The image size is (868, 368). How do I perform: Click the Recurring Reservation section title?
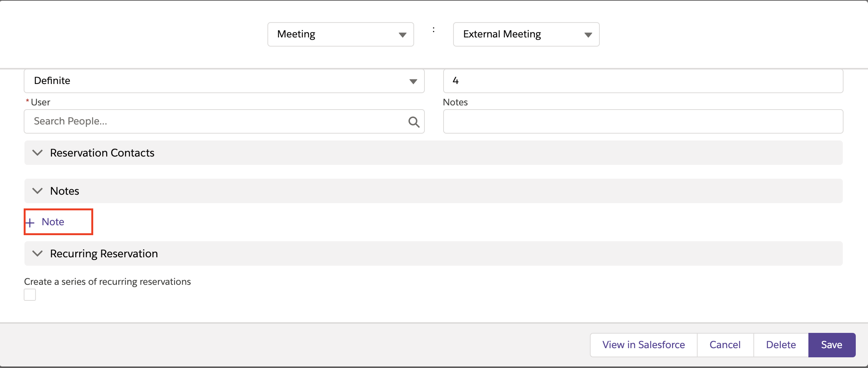pos(104,253)
